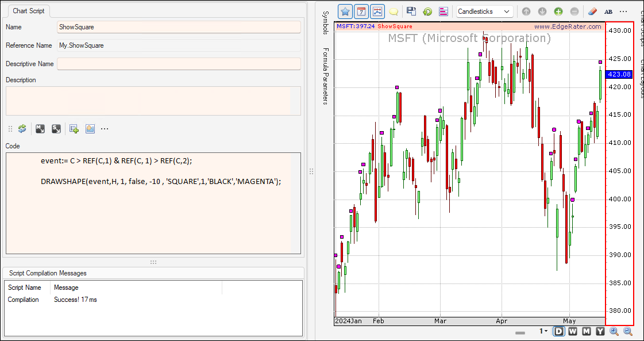Click the ShowSquare label in chart header
The image size is (644, 341).
[x=395, y=26]
